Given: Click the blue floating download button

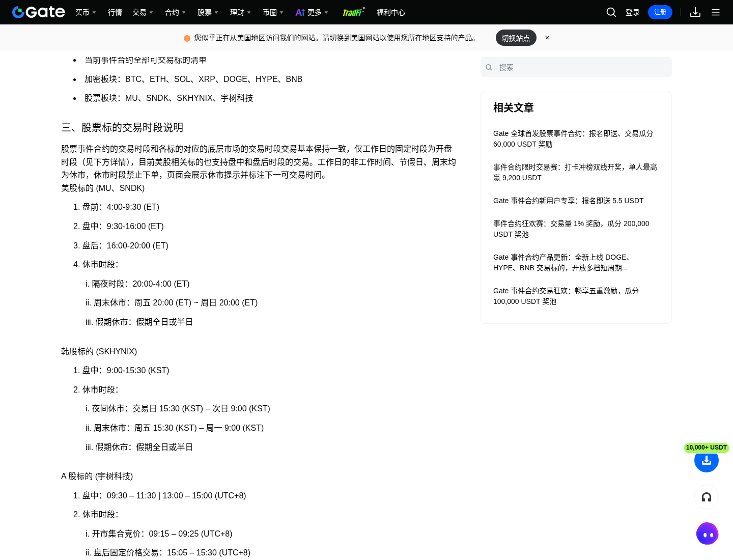Looking at the screenshot, I should click(707, 460).
